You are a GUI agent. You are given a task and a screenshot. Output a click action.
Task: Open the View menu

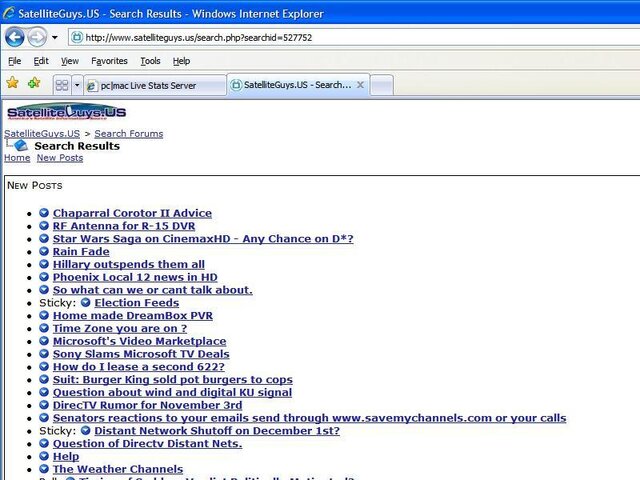click(70, 61)
